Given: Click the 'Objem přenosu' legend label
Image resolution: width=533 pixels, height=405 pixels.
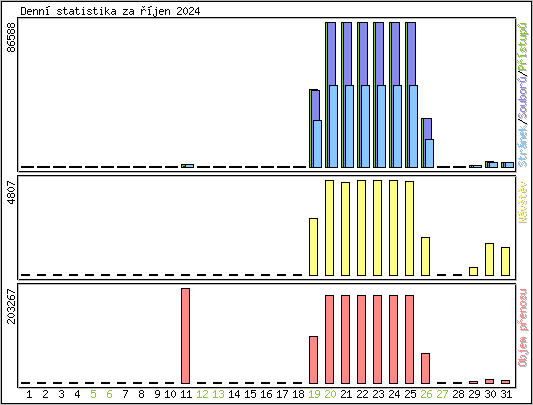Looking at the screenshot, I should pyautogui.click(x=522, y=328).
